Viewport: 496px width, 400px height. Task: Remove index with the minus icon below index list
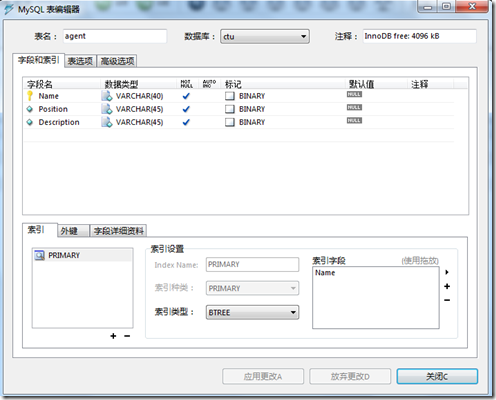(127, 336)
